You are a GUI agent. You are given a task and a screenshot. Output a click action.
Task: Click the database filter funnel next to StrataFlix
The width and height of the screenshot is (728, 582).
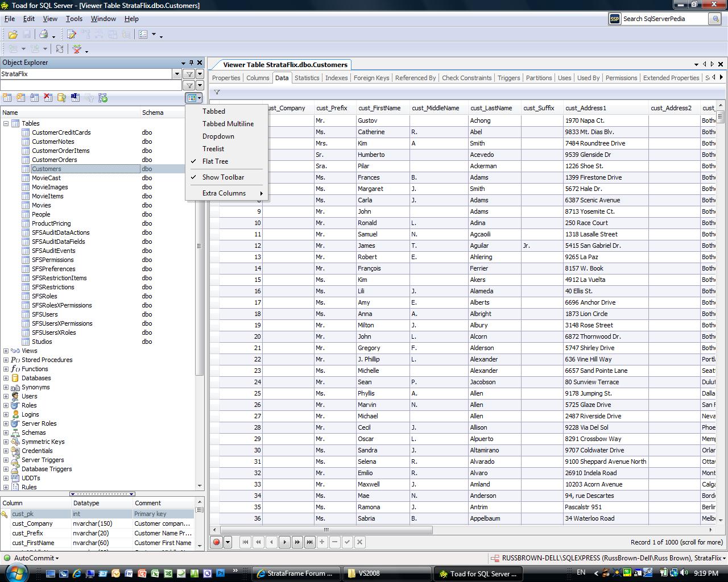coord(189,74)
